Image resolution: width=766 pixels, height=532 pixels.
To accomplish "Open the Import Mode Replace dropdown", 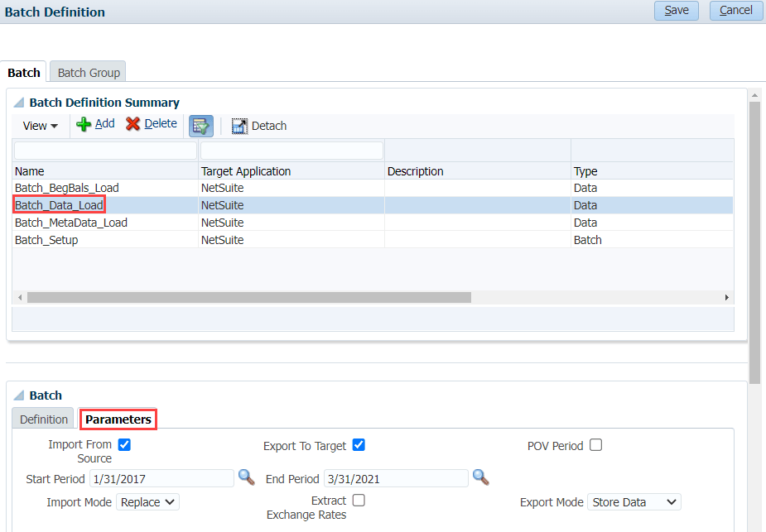I will (147, 501).
